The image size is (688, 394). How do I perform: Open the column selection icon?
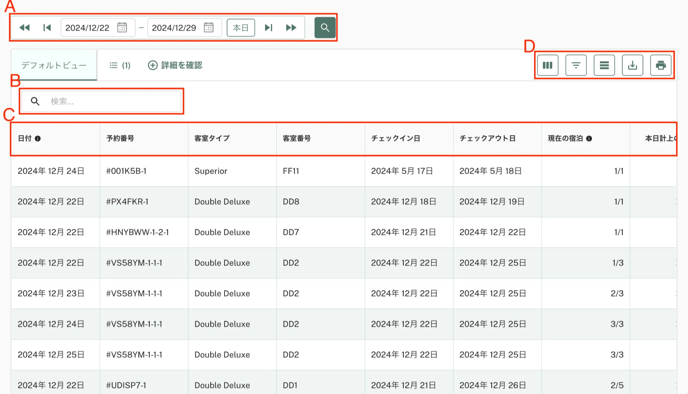pos(548,65)
